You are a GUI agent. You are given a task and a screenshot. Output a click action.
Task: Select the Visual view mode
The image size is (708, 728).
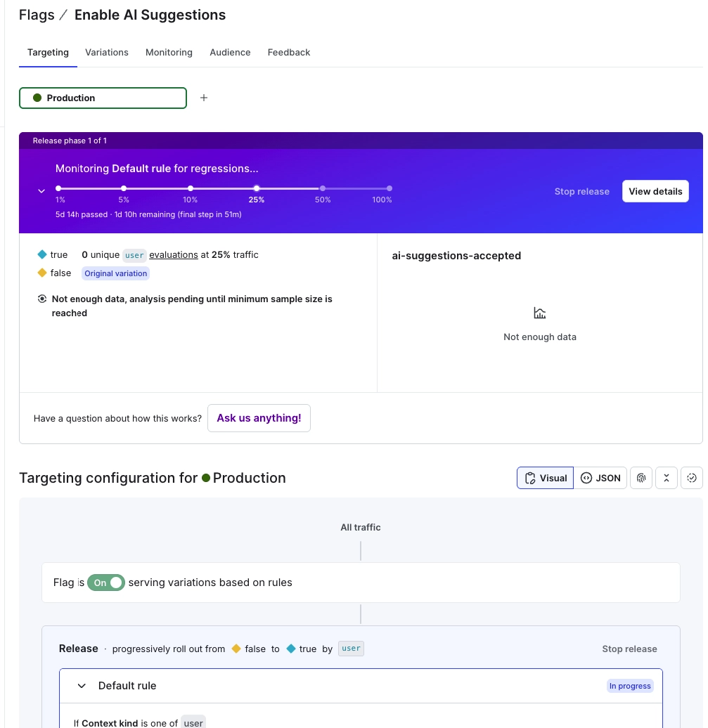point(546,478)
